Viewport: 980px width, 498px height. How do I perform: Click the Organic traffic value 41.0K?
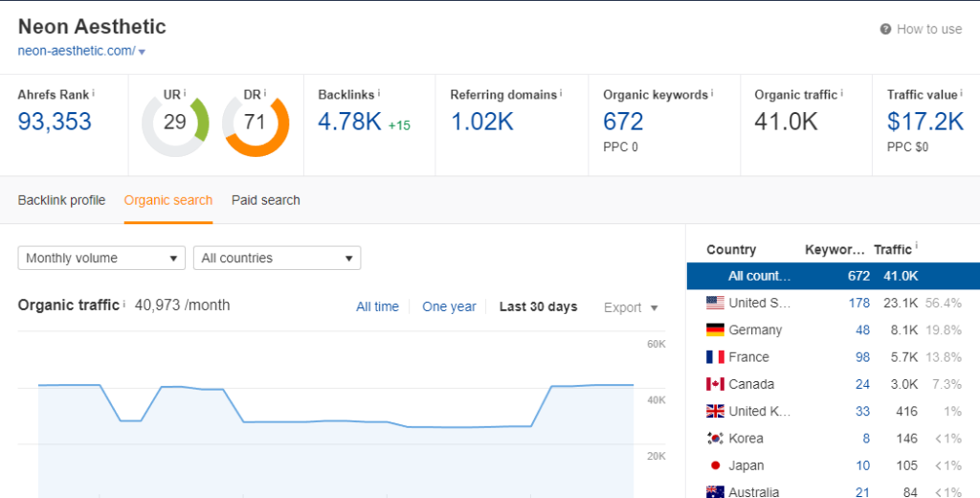point(786,122)
